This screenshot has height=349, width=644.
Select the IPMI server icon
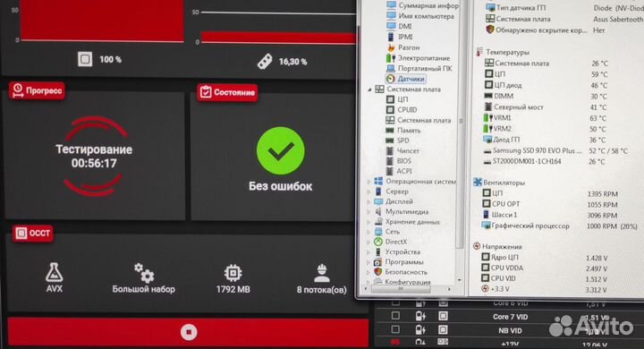click(391, 37)
